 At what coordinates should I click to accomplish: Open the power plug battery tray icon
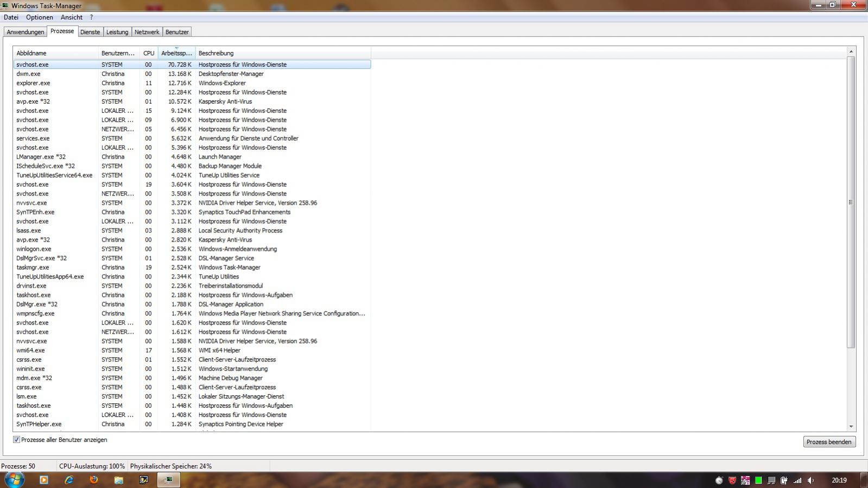pos(784,480)
